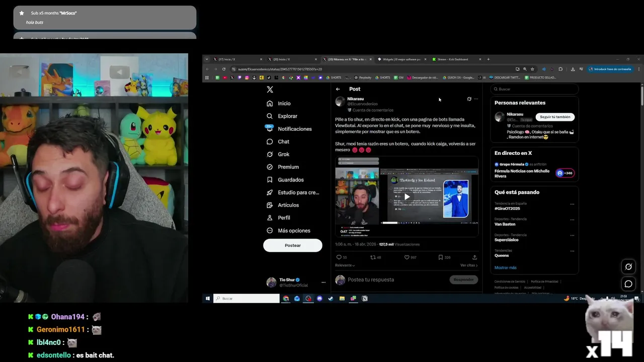Open Premium in the sidebar
Image resolution: width=644 pixels, height=362 pixels.
283,167
